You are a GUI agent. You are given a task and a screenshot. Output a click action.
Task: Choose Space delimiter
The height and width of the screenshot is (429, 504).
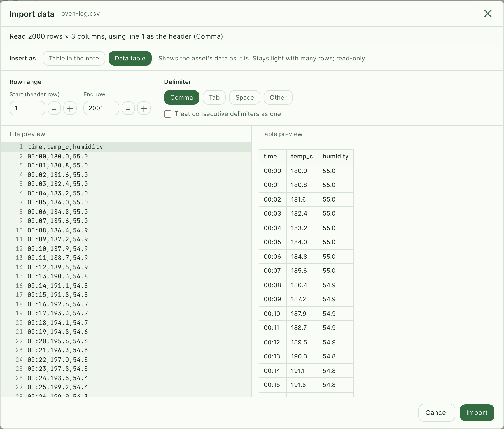[x=245, y=97]
